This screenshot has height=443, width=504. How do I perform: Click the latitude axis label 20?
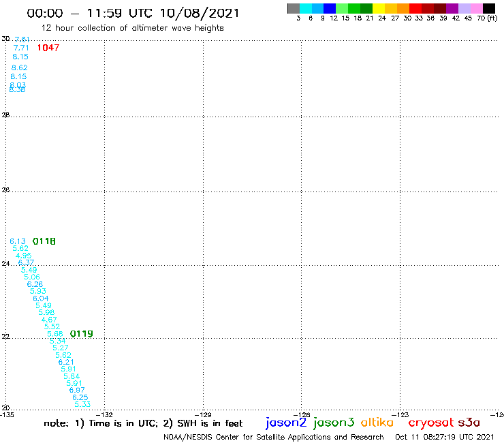click(5, 408)
